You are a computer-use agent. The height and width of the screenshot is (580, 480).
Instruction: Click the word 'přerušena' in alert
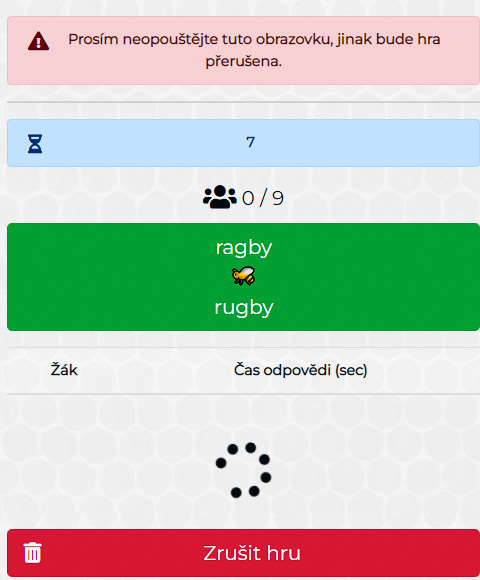pyautogui.click(x=242, y=61)
